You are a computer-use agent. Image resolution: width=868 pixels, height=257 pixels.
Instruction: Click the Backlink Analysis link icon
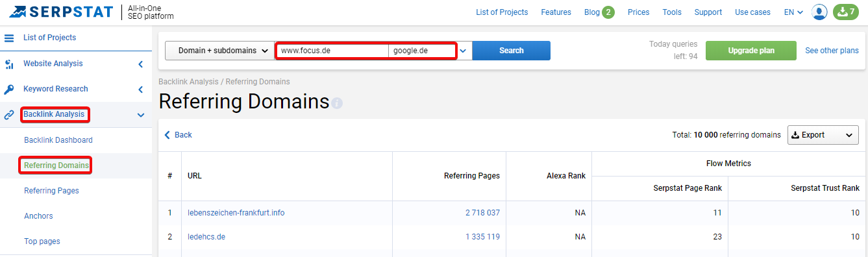point(9,115)
